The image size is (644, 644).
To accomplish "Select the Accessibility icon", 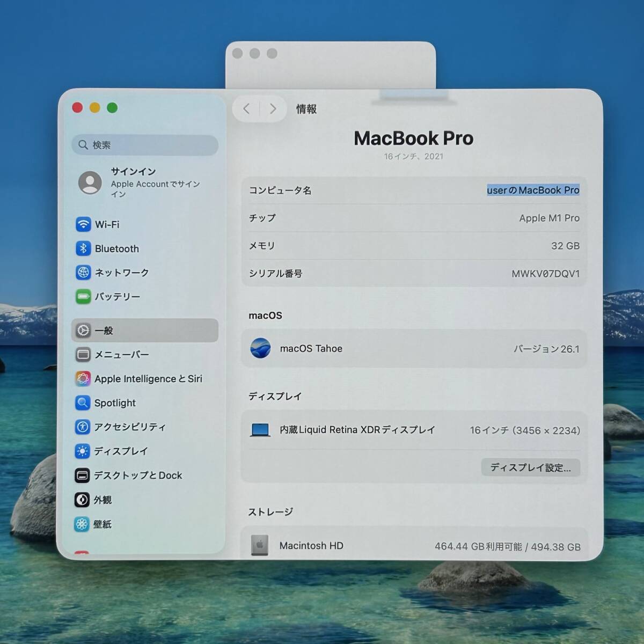I will coord(83,427).
